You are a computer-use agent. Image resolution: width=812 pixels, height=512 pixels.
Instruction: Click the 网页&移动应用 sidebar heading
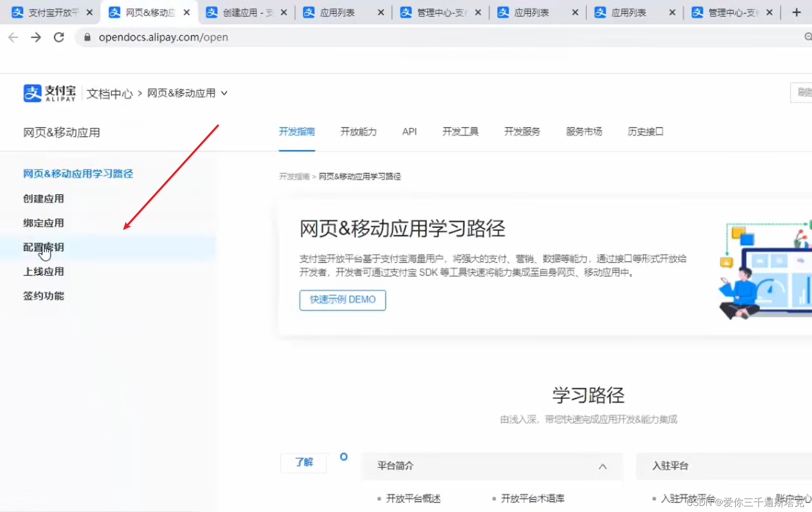click(x=61, y=133)
